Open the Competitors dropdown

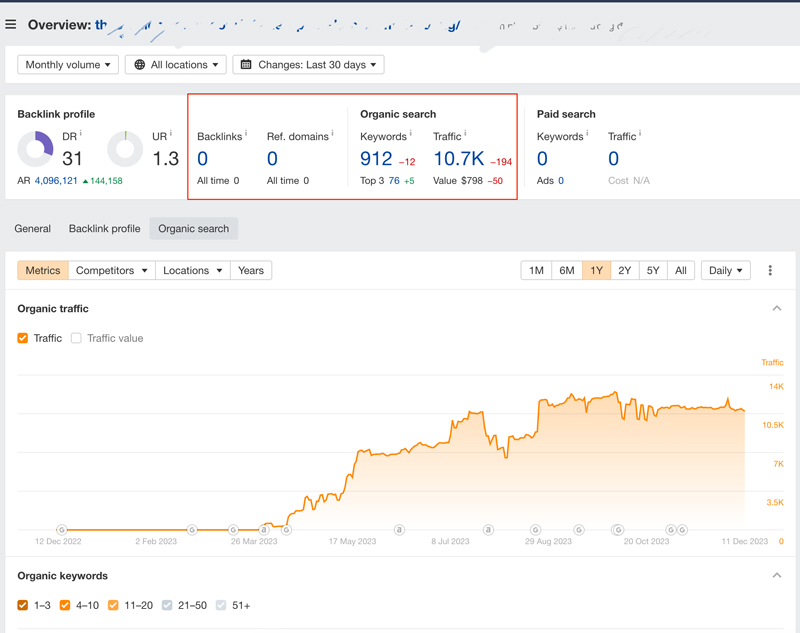coord(112,270)
